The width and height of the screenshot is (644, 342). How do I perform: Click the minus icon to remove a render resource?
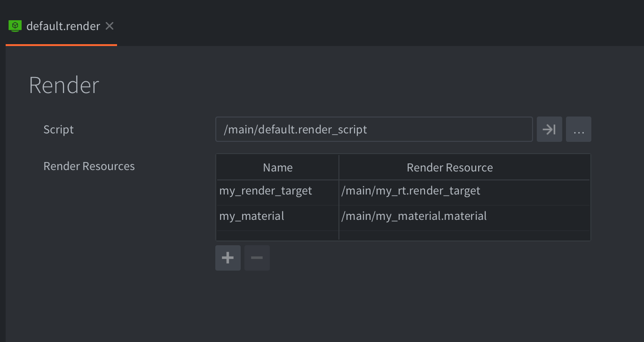click(x=257, y=257)
